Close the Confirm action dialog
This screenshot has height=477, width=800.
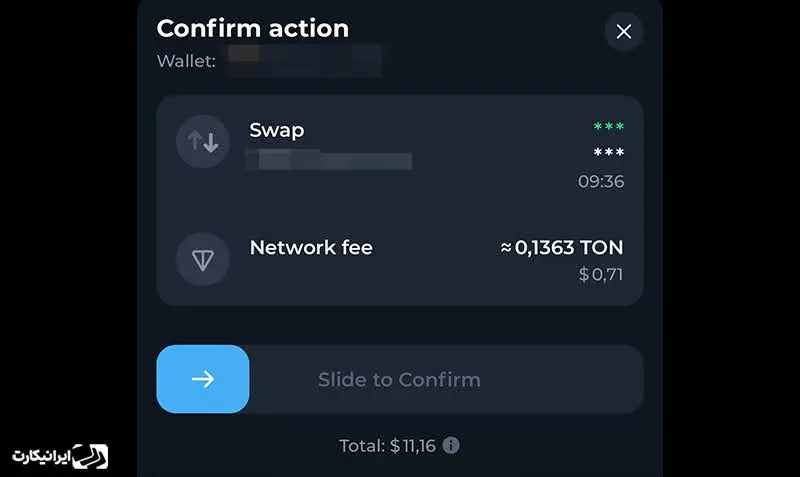point(623,32)
